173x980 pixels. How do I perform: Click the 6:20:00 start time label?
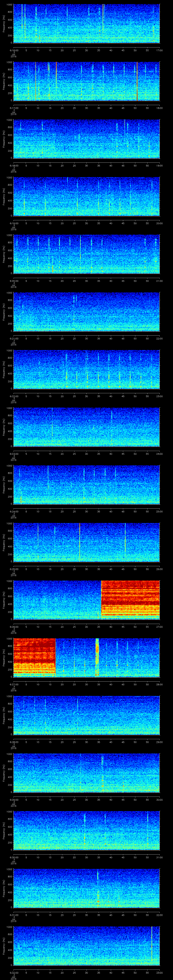click(x=14, y=281)
